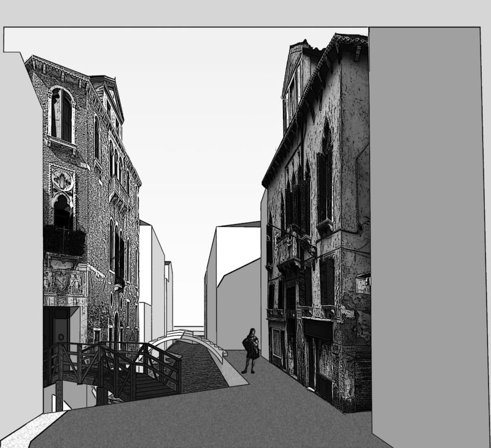Click the plain white block building by canal

[x=151, y=276]
